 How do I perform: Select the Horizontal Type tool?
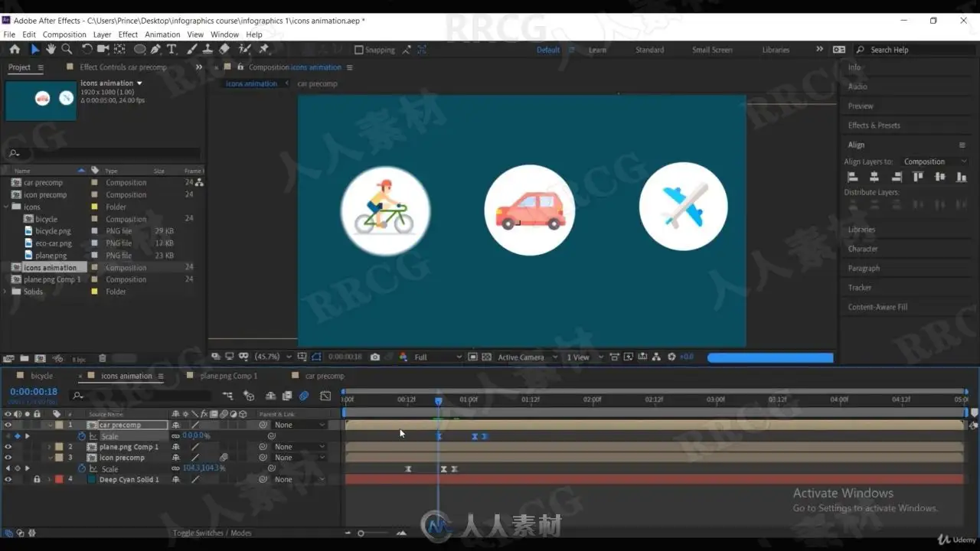(x=171, y=49)
